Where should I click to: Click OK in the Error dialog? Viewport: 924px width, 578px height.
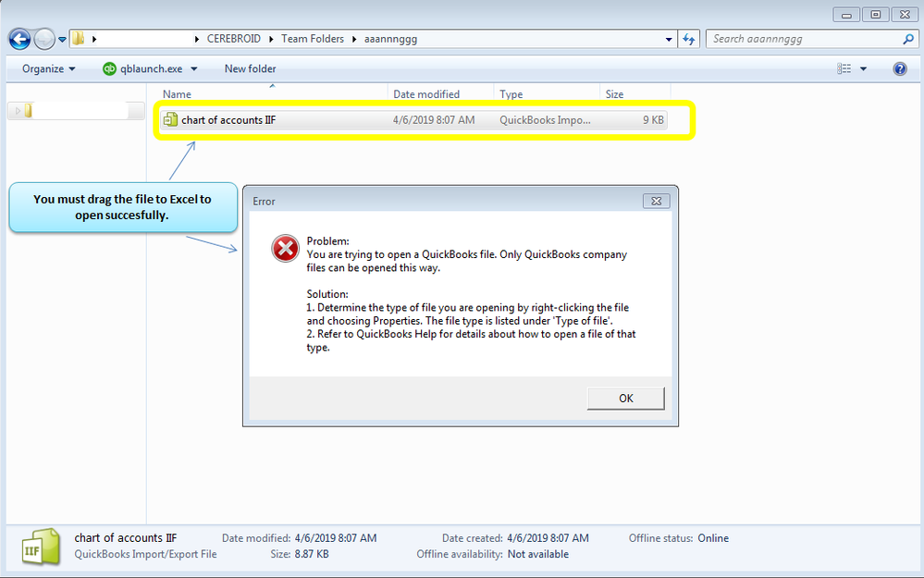[x=626, y=399]
